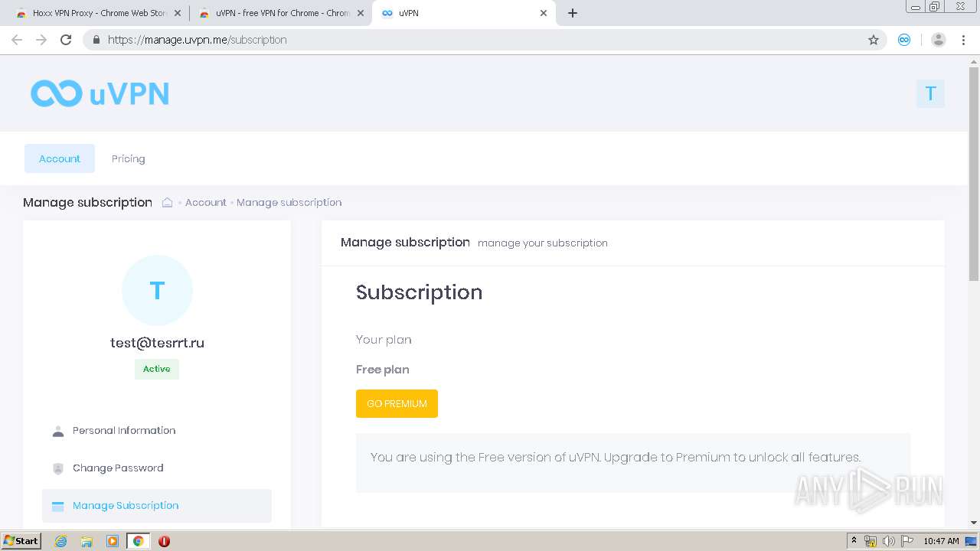The width and height of the screenshot is (980, 551).
Task: Click Chrome icon in taskbar
Action: [x=138, y=541]
